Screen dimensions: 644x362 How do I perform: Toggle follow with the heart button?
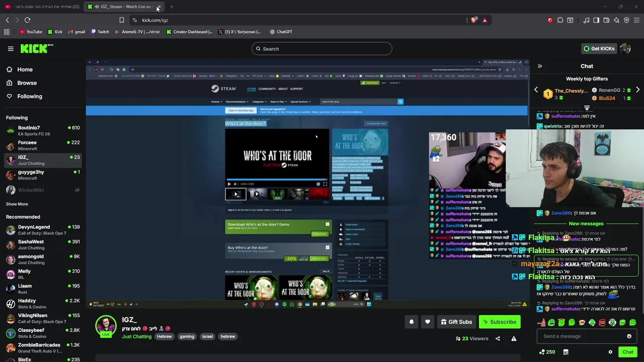(x=428, y=322)
